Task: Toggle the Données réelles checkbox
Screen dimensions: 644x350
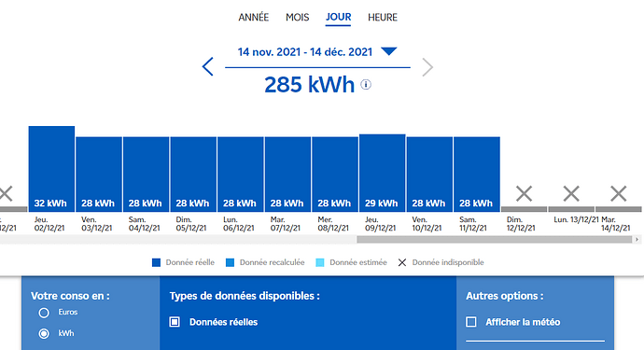Action: click(175, 322)
